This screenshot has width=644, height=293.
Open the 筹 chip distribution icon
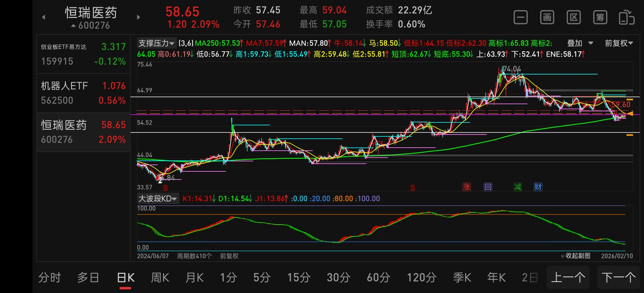point(600,17)
